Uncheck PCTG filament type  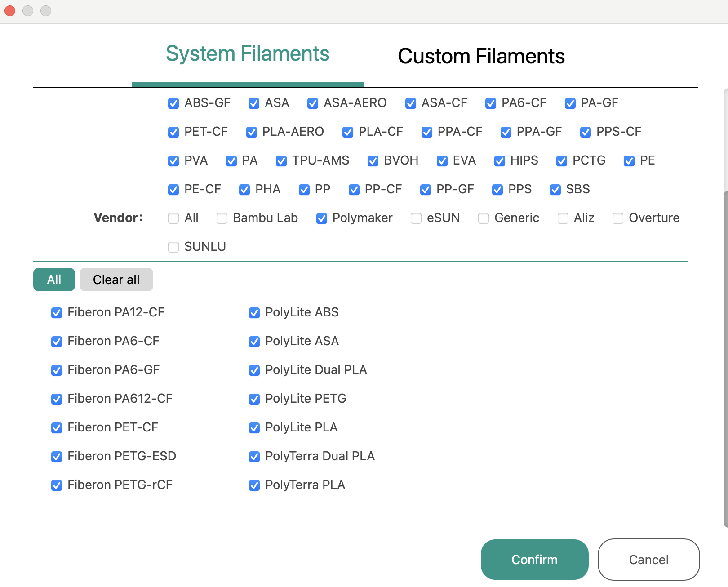[x=562, y=161]
